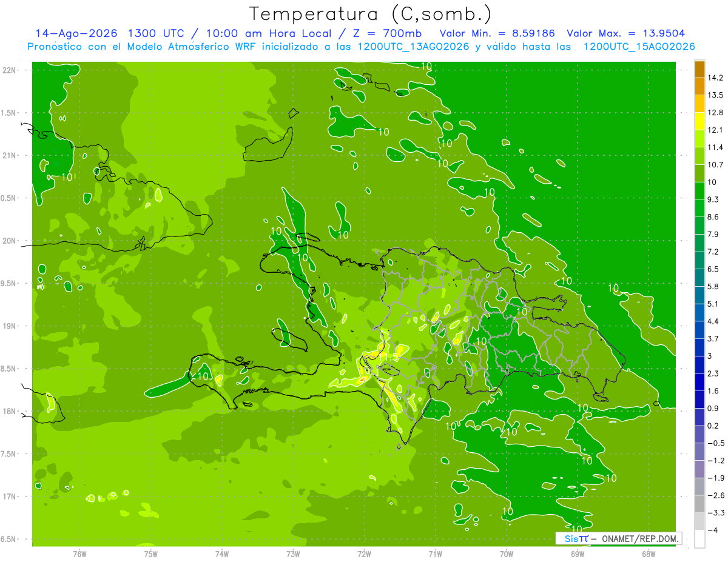Click the 7.2 colorbar value
The height and width of the screenshot is (562, 728).
coord(713,252)
